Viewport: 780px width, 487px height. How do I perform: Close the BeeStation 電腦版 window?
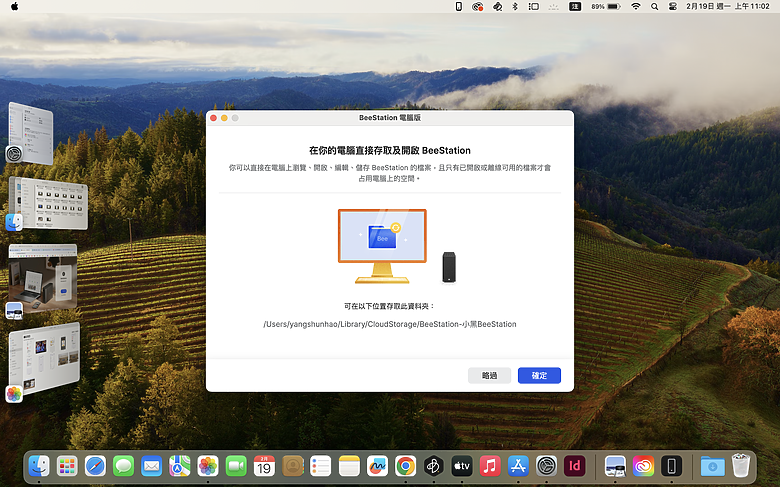click(213, 118)
